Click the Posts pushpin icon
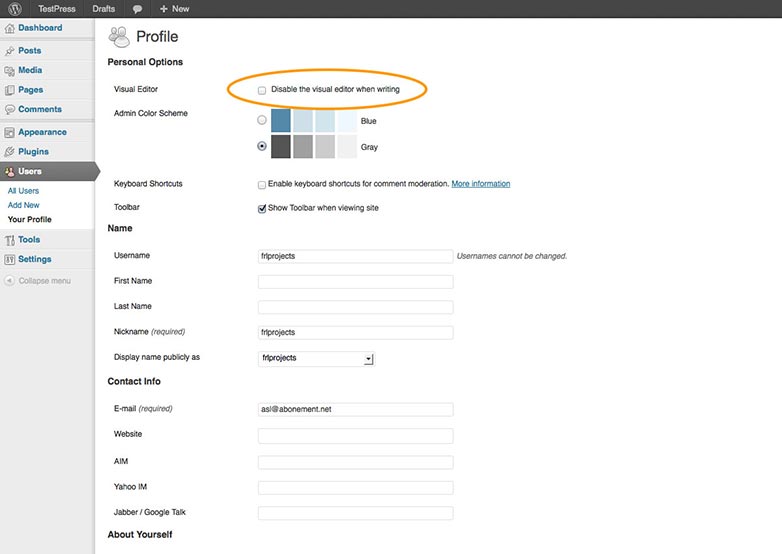 [x=9, y=51]
